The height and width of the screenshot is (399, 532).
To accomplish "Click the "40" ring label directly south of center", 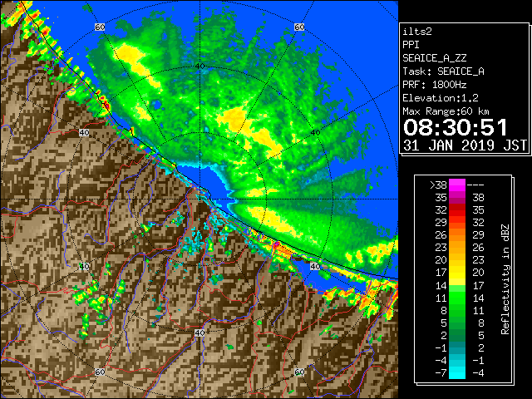I will click(x=199, y=332).
